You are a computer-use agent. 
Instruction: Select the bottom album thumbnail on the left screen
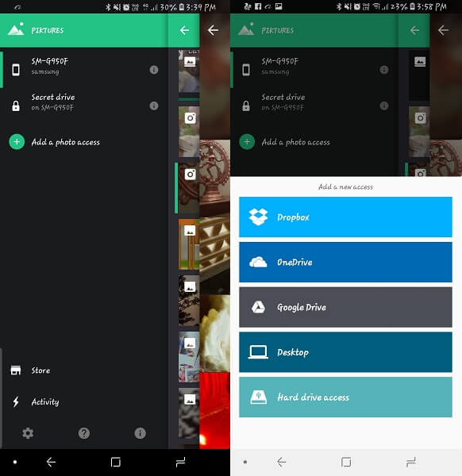pyautogui.click(x=189, y=413)
